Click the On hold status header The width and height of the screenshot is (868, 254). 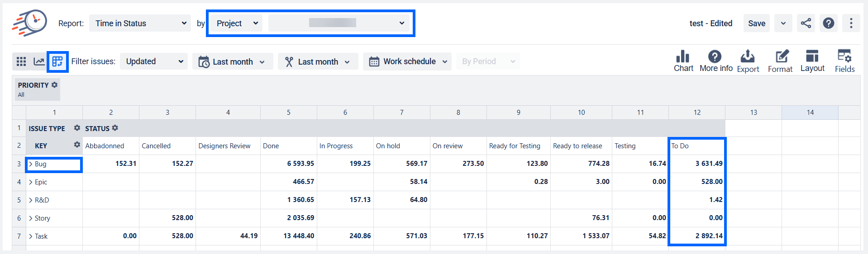click(402, 146)
